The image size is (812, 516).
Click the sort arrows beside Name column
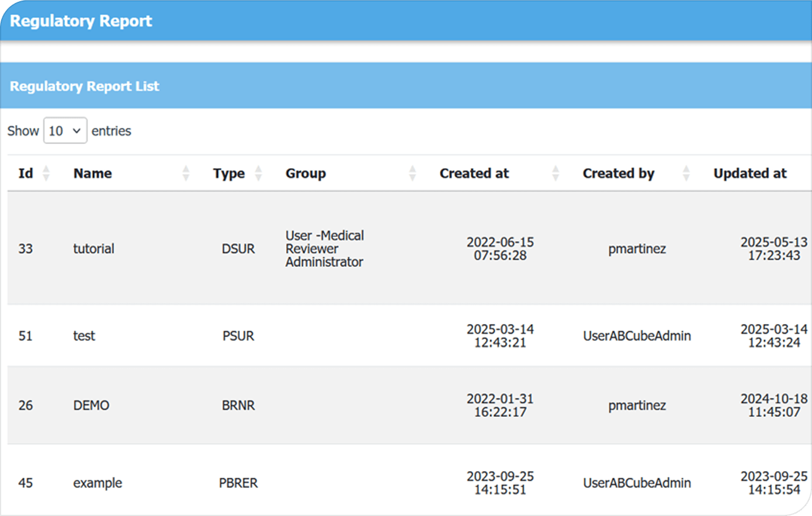[186, 173]
